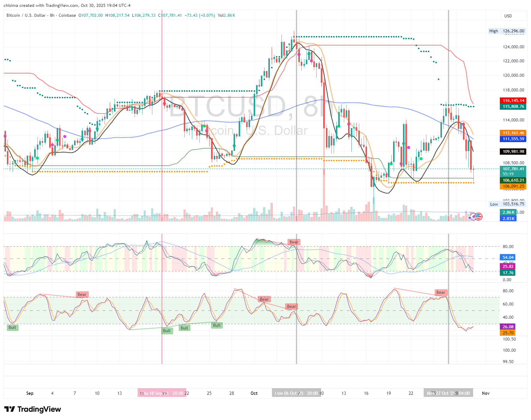Click the black 109,981.98 price tag
531x420 pixels.
tap(513, 151)
